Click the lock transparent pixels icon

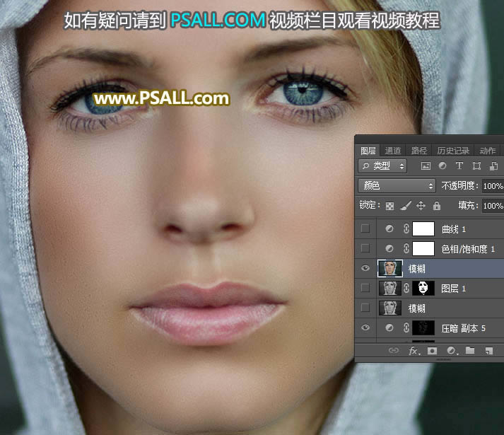(x=389, y=206)
